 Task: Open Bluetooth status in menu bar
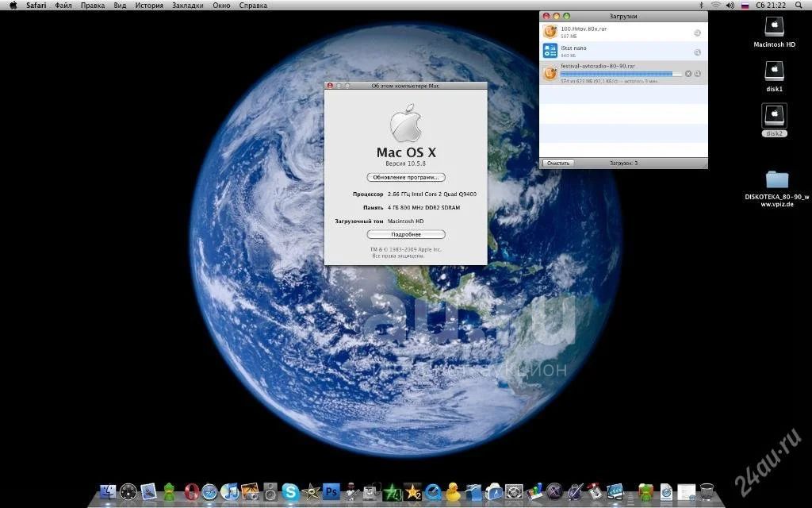(x=702, y=6)
